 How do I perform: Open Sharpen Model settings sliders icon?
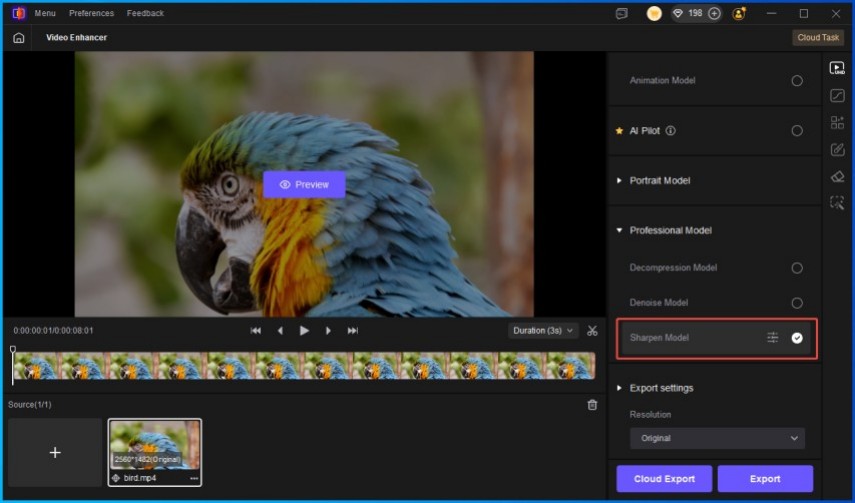(773, 338)
